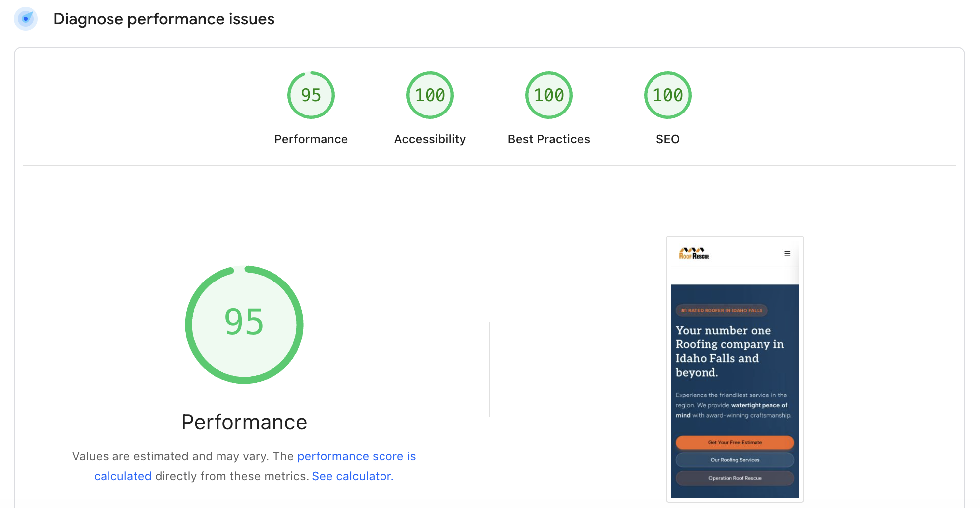Open the Roof Rescue page screenshot thumbnail
980x508 pixels.
tap(735, 369)
